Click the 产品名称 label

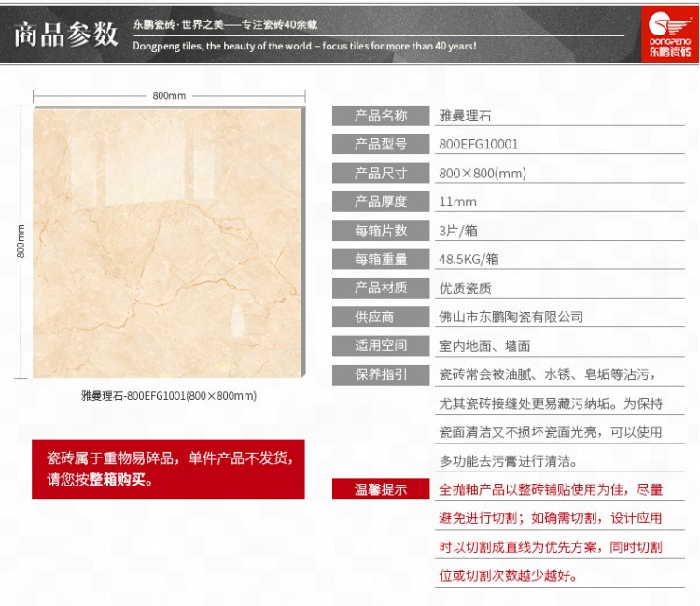pos(381,116)
